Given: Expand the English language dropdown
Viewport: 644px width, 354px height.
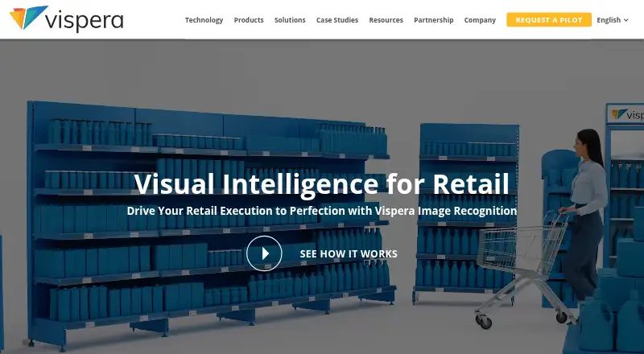Looking at the screenshot, I should [x=613, y=20].
